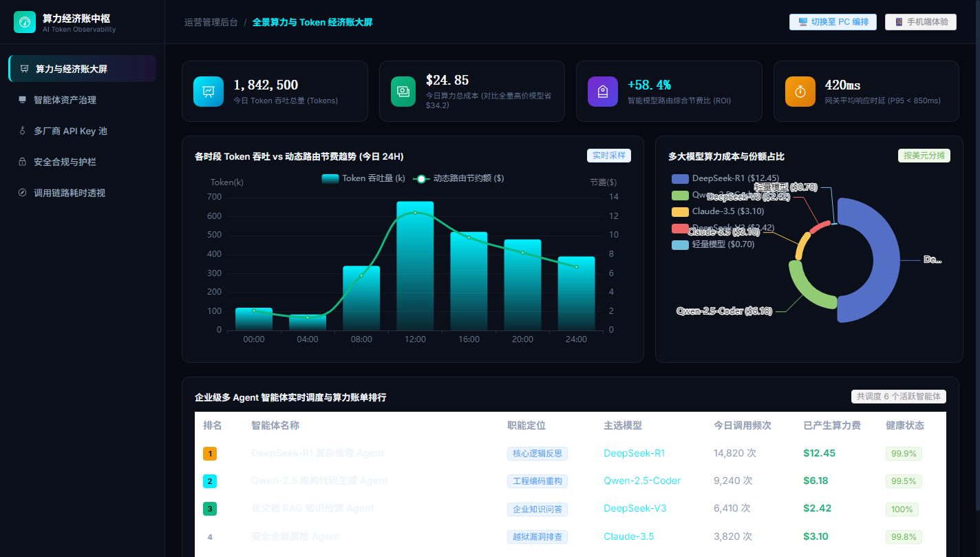Viewport: 980px width, 557px height.
Task: Click the 企业知识问答 tag
Action: point(537,509)
